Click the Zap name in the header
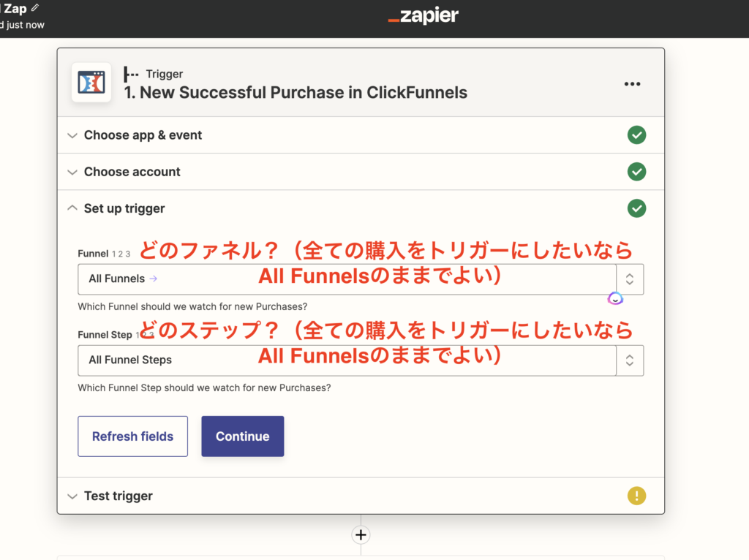The image size is (749, 560). 15,9
